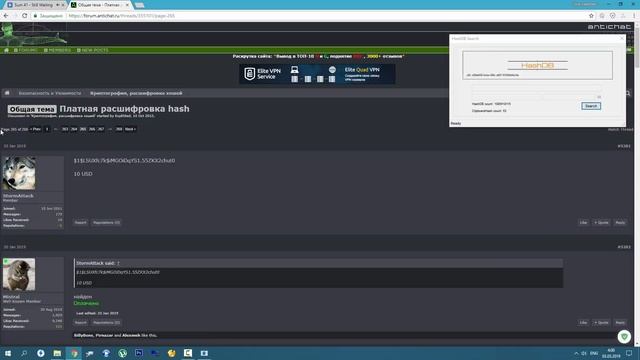Like StormAttack's 10 USD post
The height and width of the screenshot is (360, 640).
tap(583, 222)
